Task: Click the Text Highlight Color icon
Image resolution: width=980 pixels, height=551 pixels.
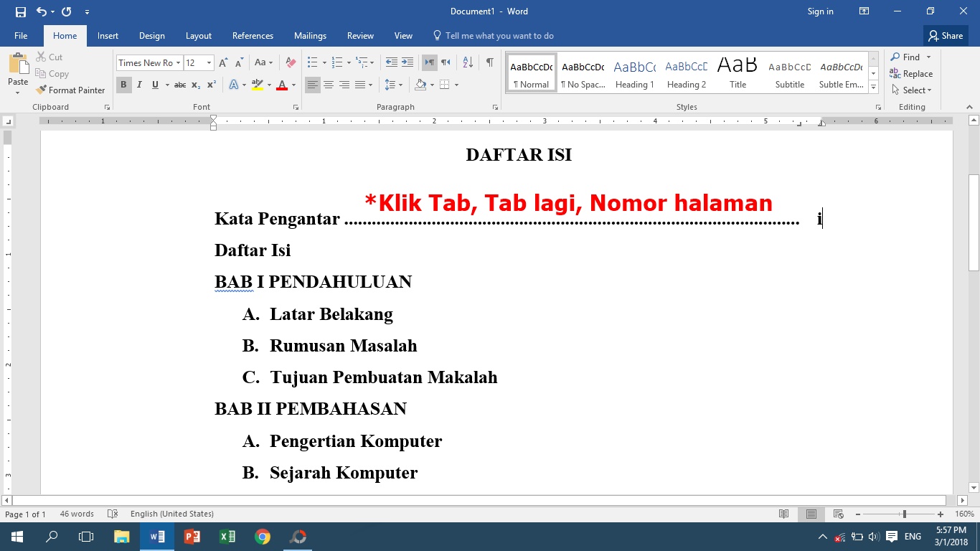Action: tap(258, 85)
